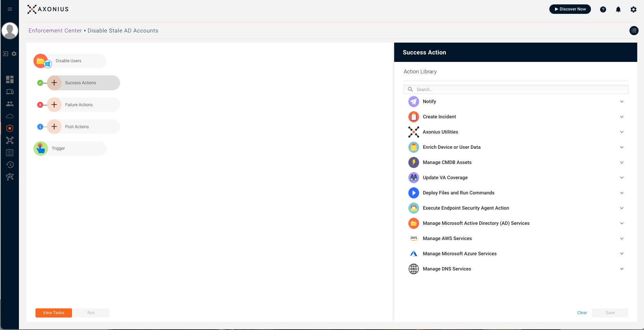This screenshot has height=330, width=644.
Task: Expand the Create Incident category
Action: click(621, 117)
